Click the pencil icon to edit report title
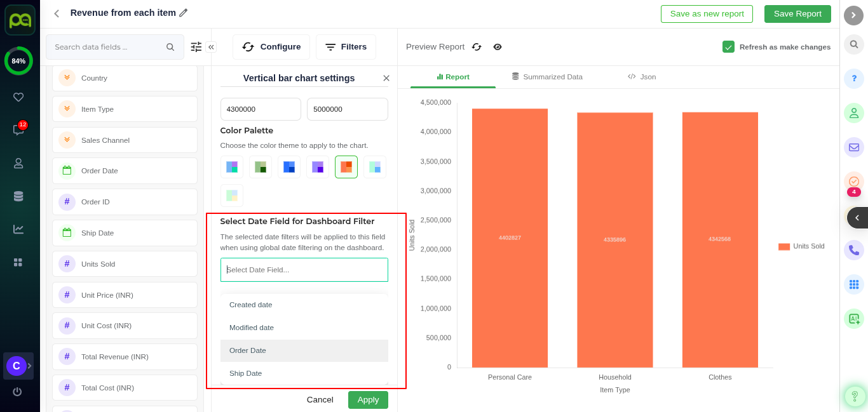This screenshot has height=412, width=868. [x=184, y=13]
